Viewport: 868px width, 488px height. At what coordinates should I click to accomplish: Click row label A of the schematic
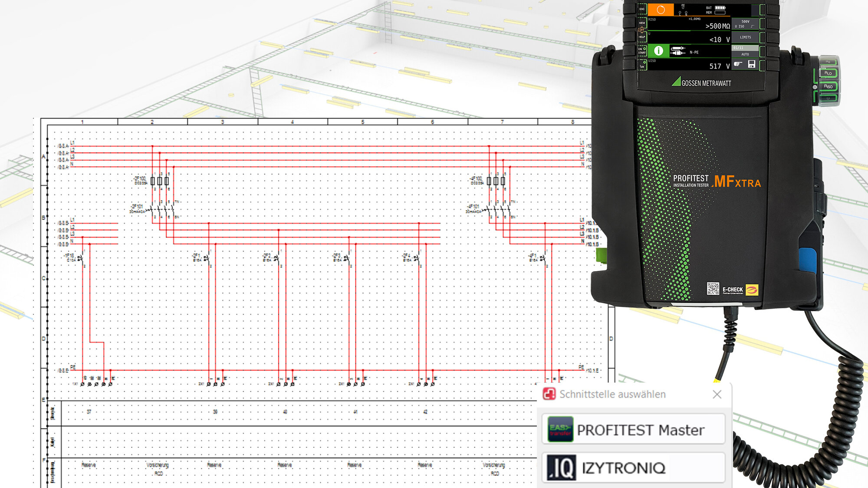point(43,156)
